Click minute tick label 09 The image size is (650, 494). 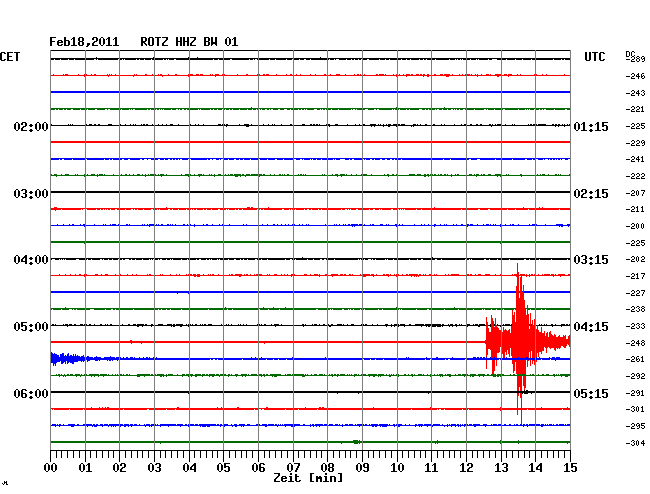[362, 468]
